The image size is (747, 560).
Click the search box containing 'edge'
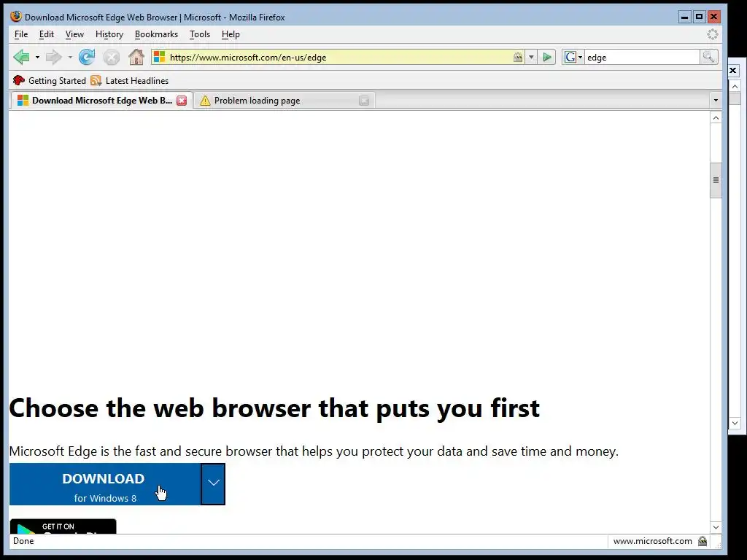[642, 57]
